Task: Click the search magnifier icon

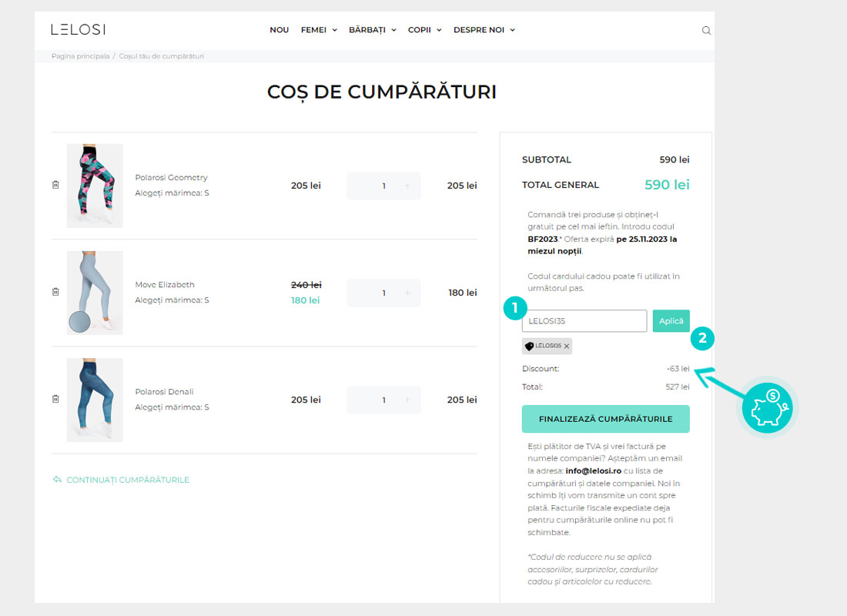Action: pos(706,31)
